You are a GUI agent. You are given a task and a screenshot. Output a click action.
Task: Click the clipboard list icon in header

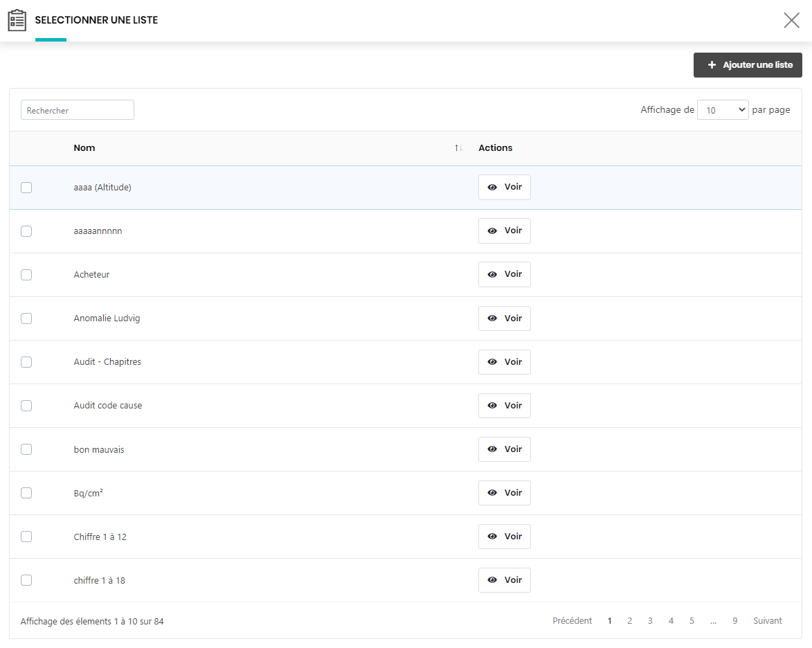[x=17, y=20]
